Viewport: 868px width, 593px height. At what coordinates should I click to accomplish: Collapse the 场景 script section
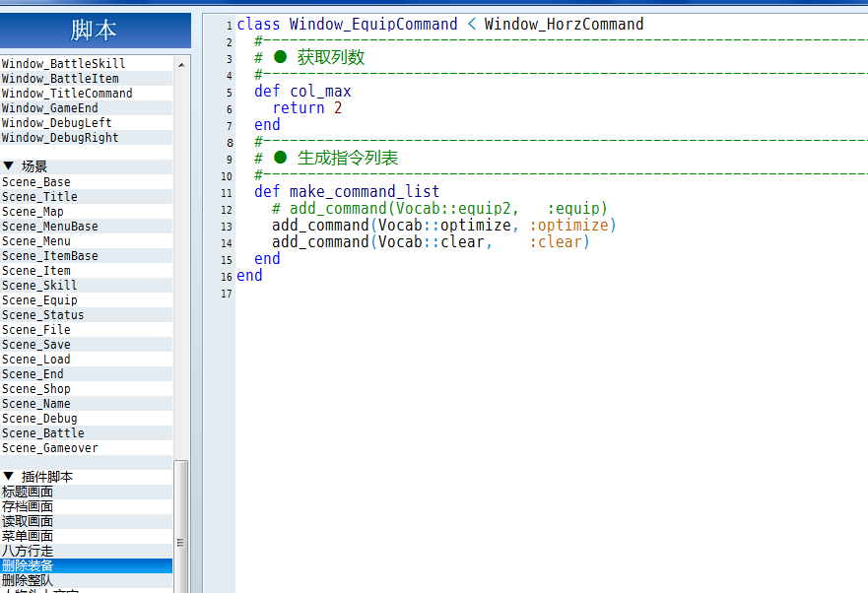click(8, 165)
